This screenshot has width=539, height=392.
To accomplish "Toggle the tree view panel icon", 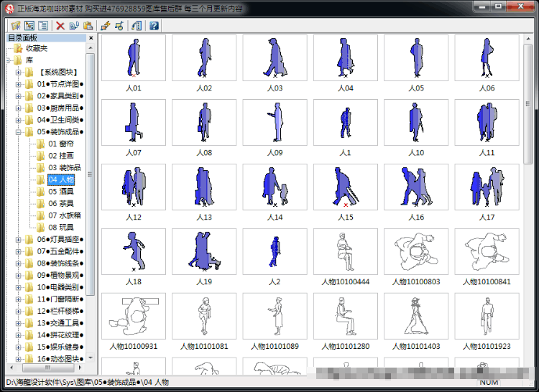I will [29, 26].
